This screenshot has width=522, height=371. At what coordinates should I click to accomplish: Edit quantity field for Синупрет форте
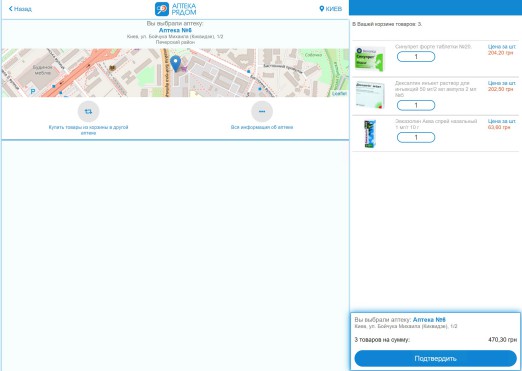[416, 57]
